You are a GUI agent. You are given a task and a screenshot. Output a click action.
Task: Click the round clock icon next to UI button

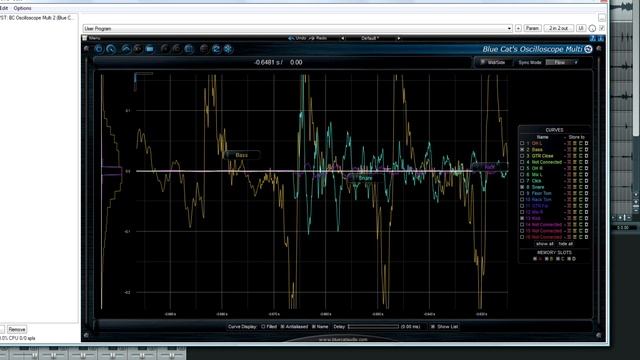592,28
